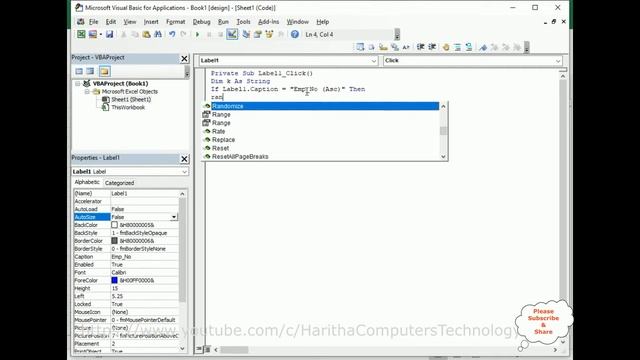This screenshot has height=360, width=640.
Task: Click the List Constants icon
Action: pos(371,47)
